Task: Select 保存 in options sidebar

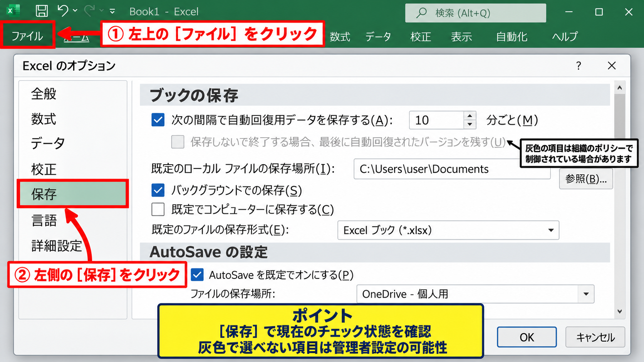Action: click(x=73, y=194)
